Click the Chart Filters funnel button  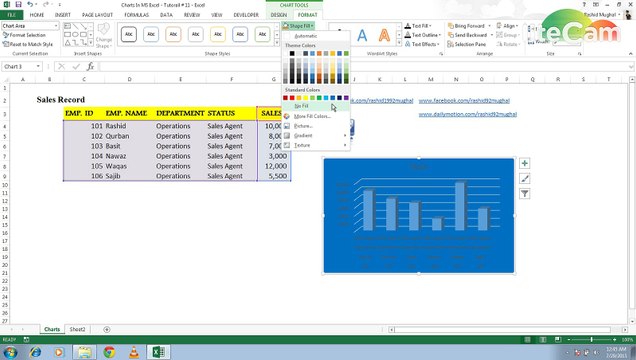pos(524,194)
